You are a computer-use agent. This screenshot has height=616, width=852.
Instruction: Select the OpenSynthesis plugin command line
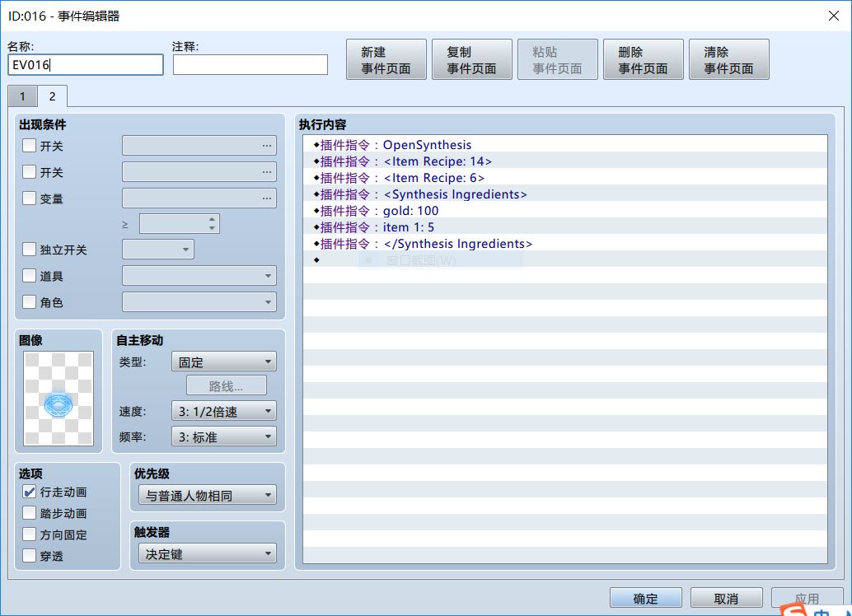tap(565, 145)
